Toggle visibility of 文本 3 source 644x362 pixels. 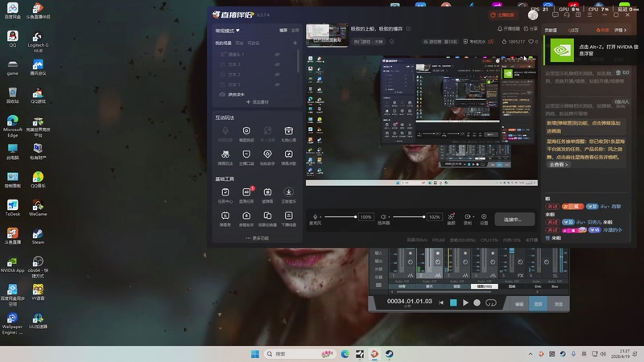click(x=277, y=64)
